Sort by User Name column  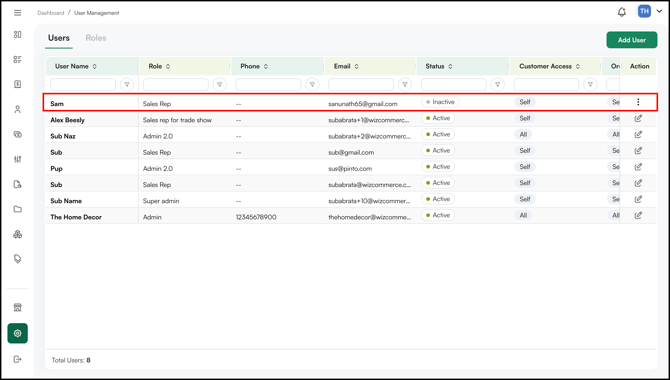click(x=94, y=66)
